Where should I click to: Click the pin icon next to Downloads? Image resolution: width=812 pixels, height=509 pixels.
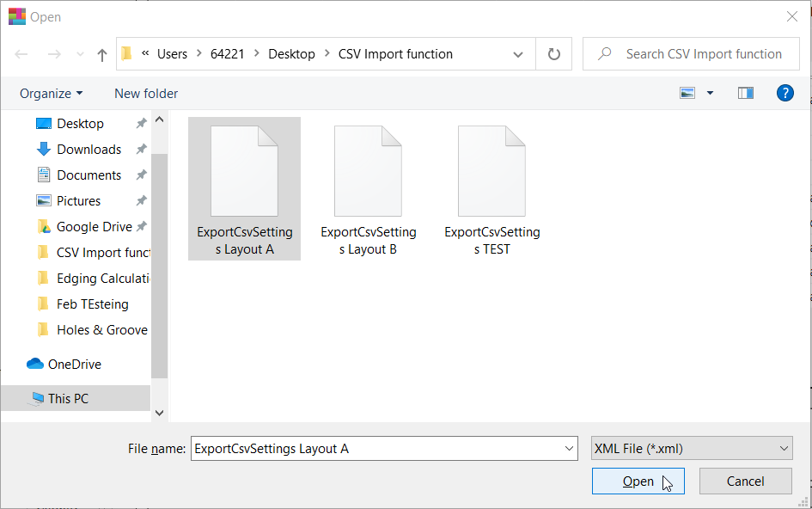pyautogui.click(x=142, y=150)
